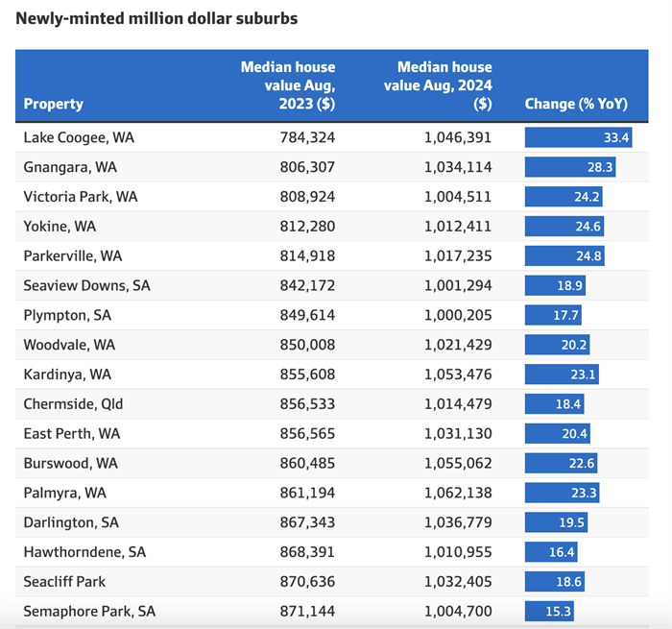Click the 856,565 value for East Perth

pyautogui.click(x=307, y=433)
